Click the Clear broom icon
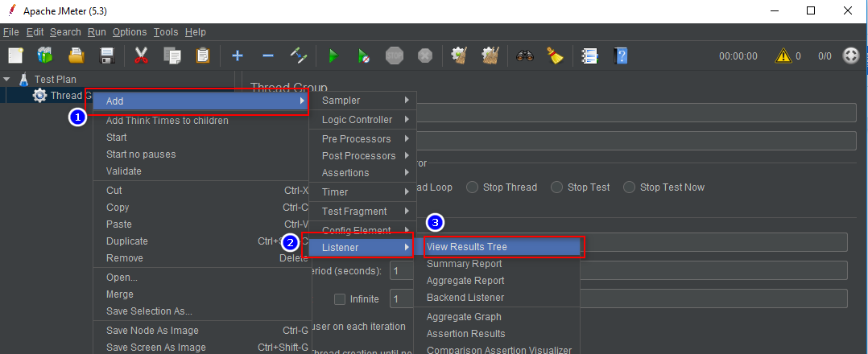Screen dimensions: 868x354 [459, 56]
